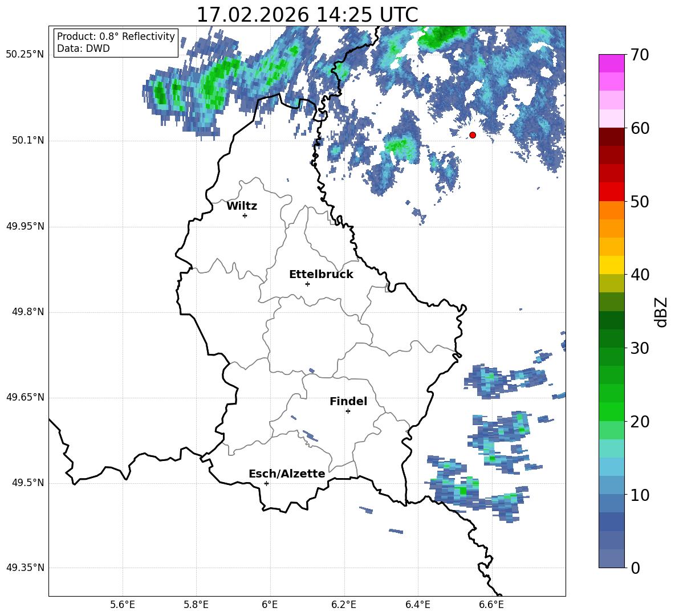Click the colorbar tick label 10
This screenshot has width=675, height=616.
(x=640, y=495)
